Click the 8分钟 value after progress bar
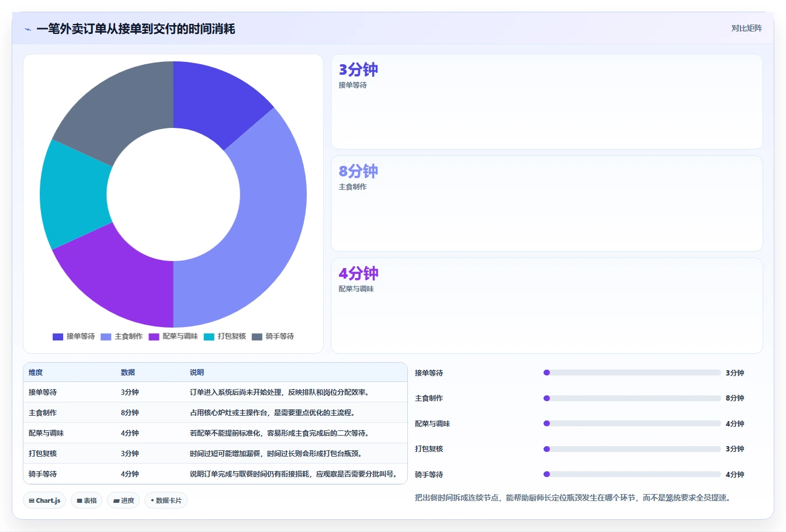Screen dimensions: 786x532 pyautogui.click(x=735, y=398)
